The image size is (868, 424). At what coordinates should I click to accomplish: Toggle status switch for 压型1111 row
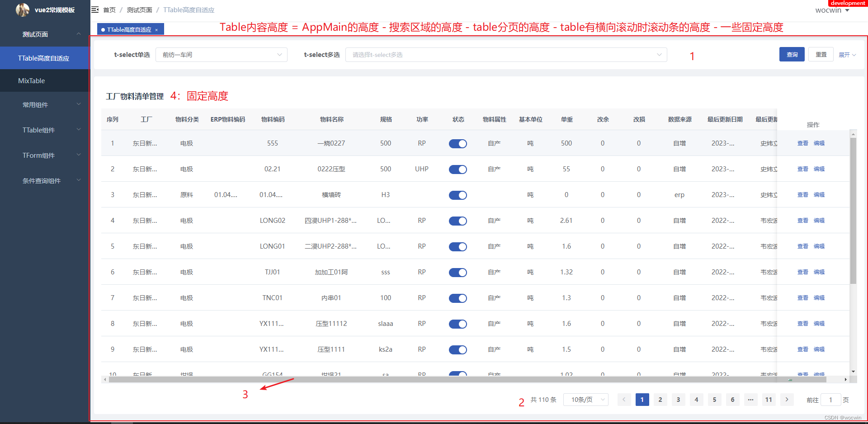pyautogui.click(x=458, y=350)
